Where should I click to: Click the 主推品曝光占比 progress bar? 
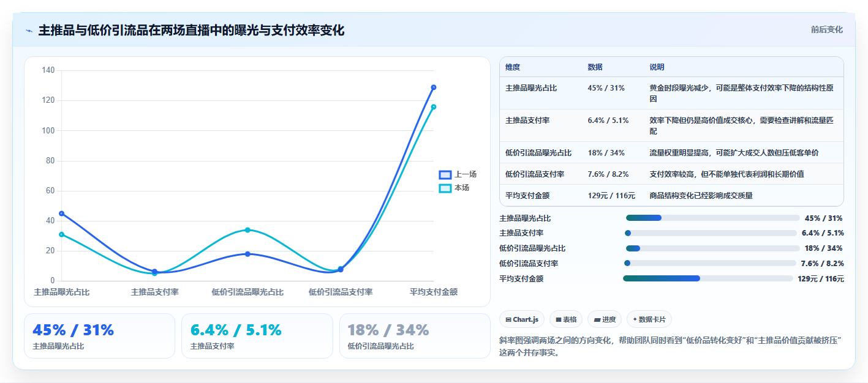[x=712, y=218]
